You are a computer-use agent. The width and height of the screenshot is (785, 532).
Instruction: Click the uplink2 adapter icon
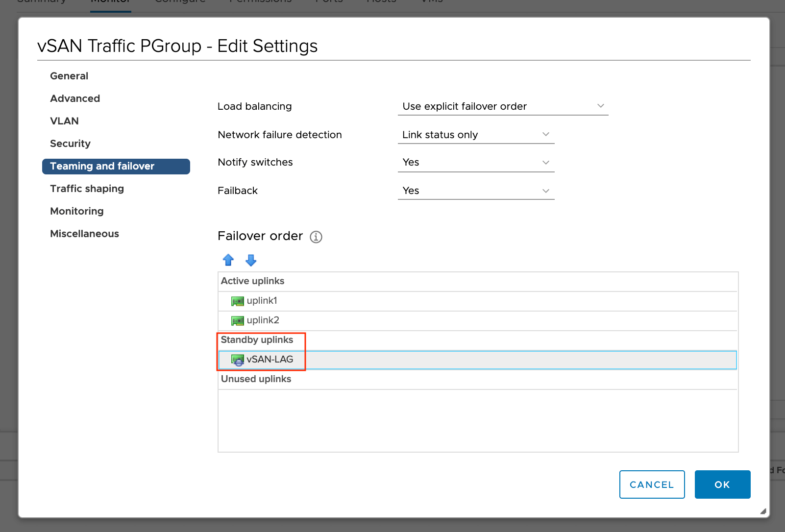238,321
